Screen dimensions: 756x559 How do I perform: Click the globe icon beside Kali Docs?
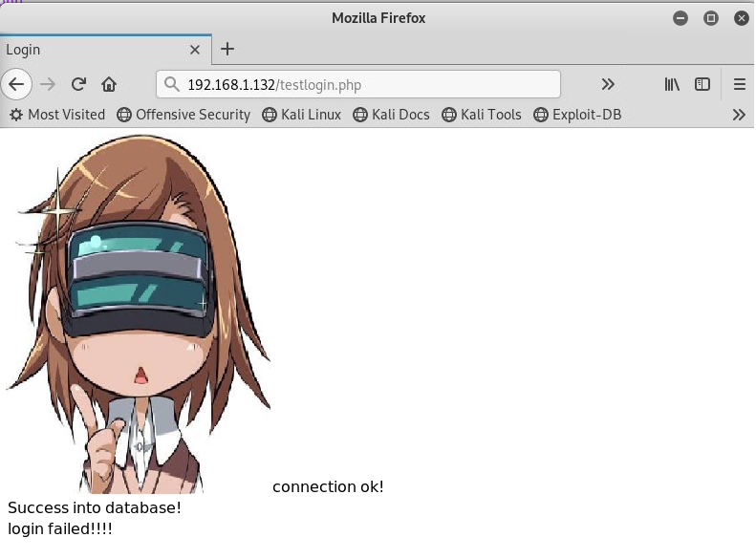tap(360, 115)
